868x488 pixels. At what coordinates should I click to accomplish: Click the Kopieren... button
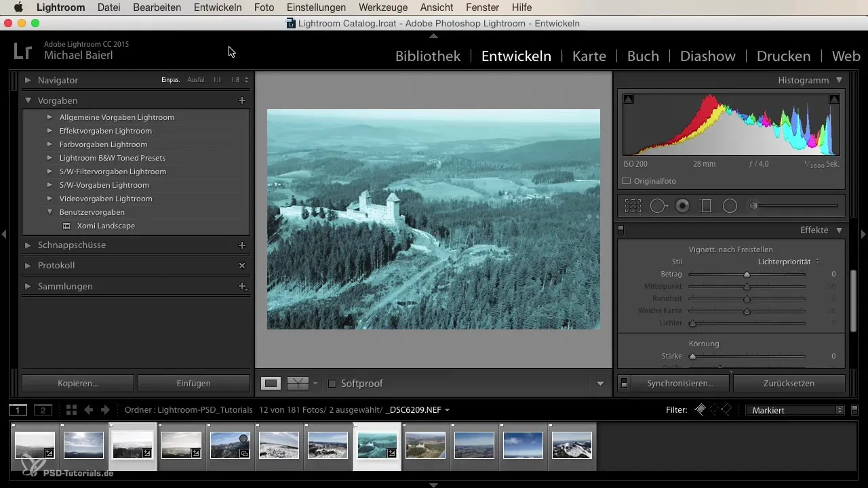78,383
